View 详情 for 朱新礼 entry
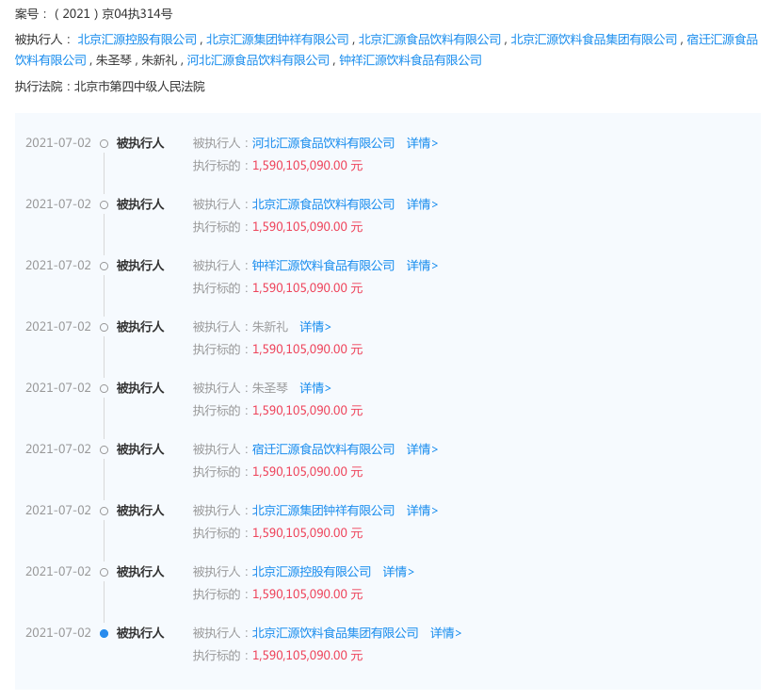Screen dimensions: 774x700 point(314,327)
